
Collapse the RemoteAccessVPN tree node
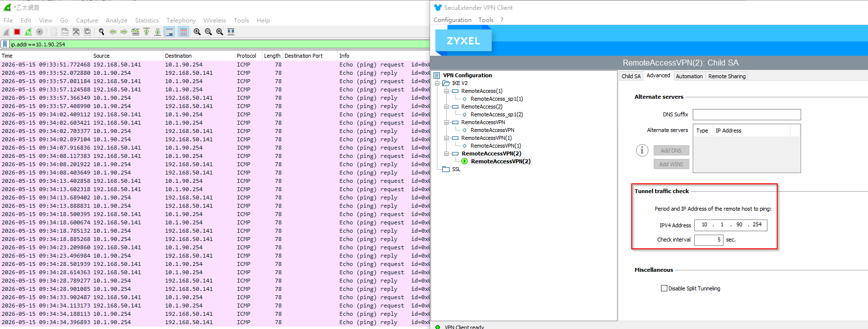(446, 122)
